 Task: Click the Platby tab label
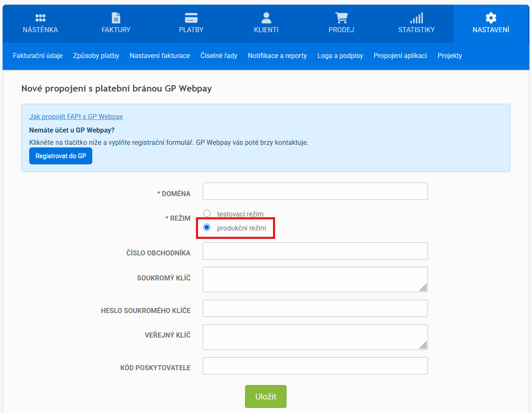pyautogui.click(x=191, y=30)
